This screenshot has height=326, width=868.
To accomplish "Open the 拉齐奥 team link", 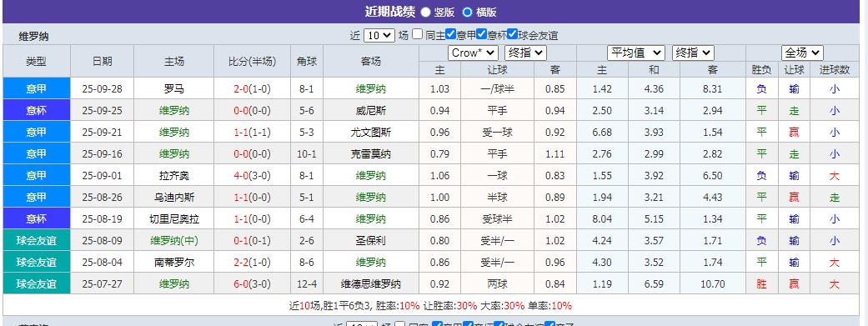I will click(x=173, y=175).
